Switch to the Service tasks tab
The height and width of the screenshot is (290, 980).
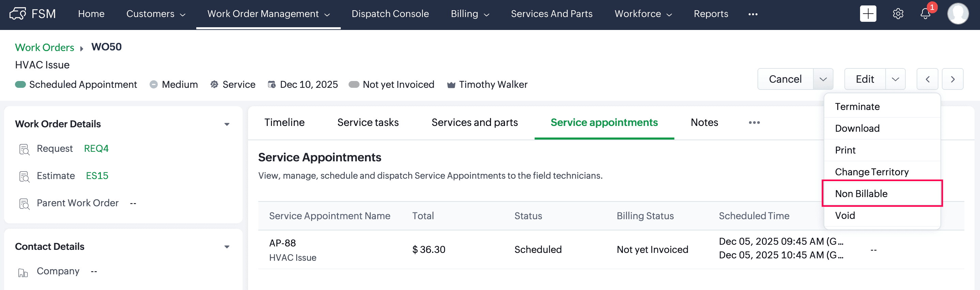coord(368,123)
